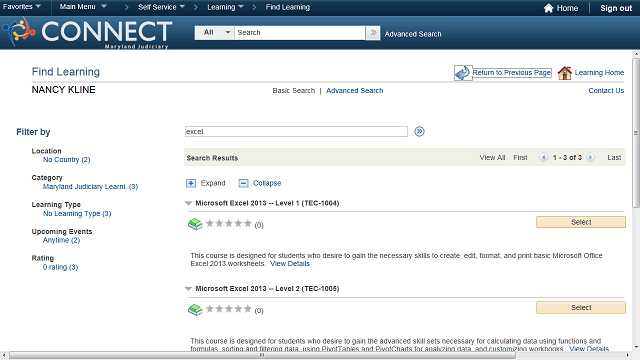Click Last in results pagination
This screenshot has height=360, width=640.
coord(614,158)
